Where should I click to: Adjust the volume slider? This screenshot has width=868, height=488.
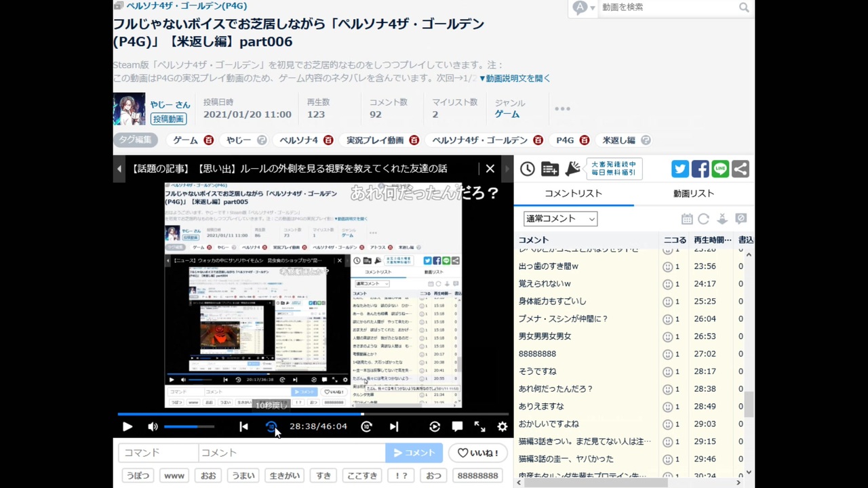[x=189, y=426]
